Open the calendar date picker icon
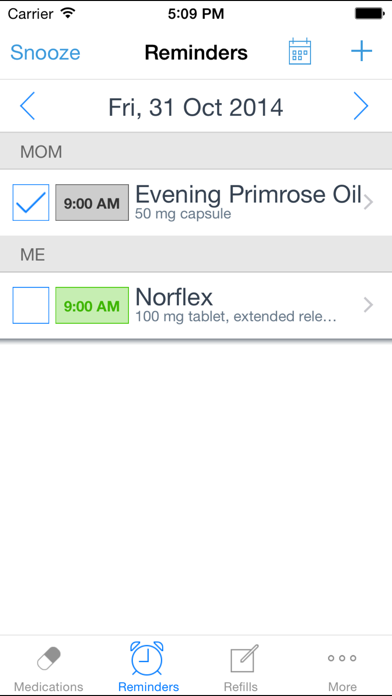The height and width of the screenshot is (696, 392). click(x=300, y=52)
